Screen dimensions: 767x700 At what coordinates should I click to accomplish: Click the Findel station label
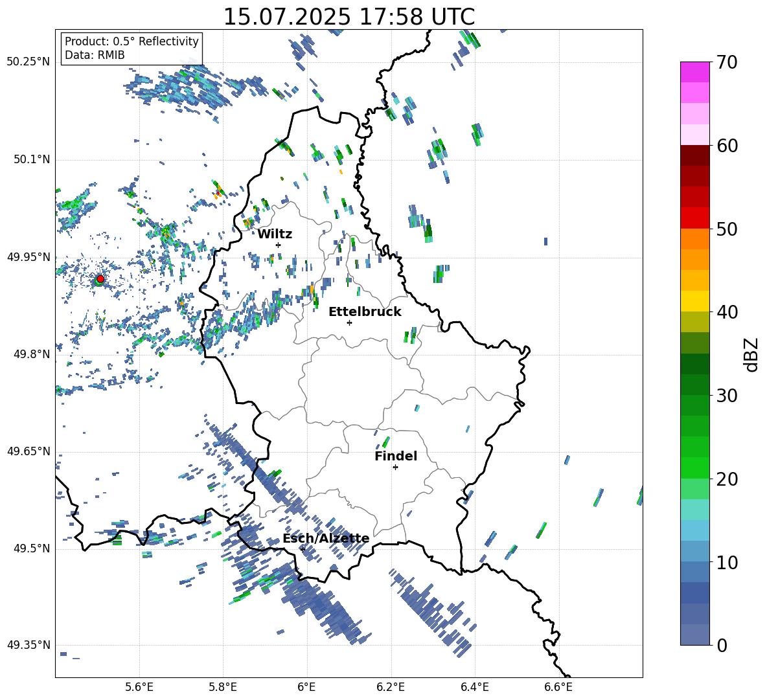pyautogui.click(x=396, y=456)
